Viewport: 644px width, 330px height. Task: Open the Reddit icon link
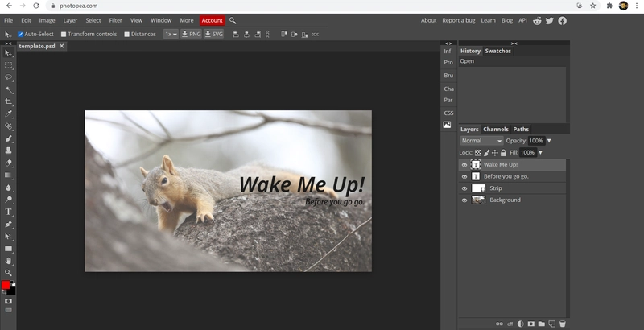537,20
